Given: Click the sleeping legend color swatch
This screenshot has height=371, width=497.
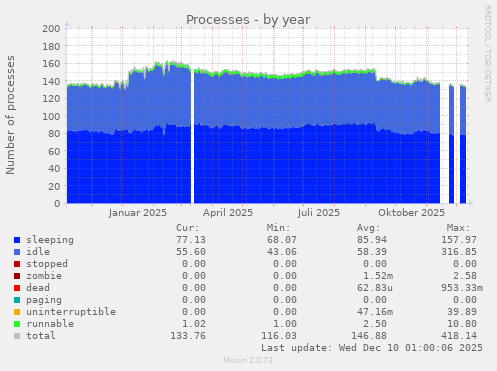Looking at the screenshot, I should (x=17, y=240).
